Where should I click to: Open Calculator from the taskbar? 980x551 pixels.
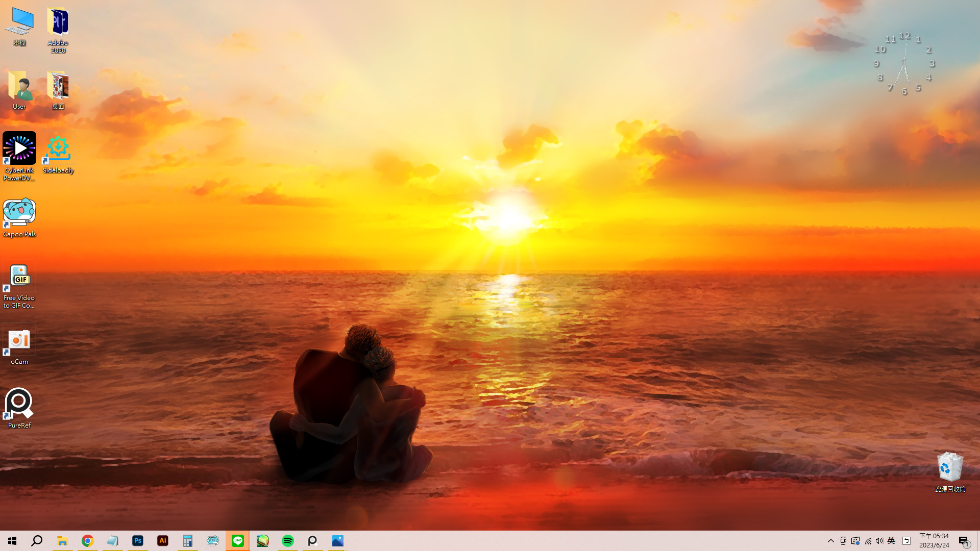[x=187, y=541]
